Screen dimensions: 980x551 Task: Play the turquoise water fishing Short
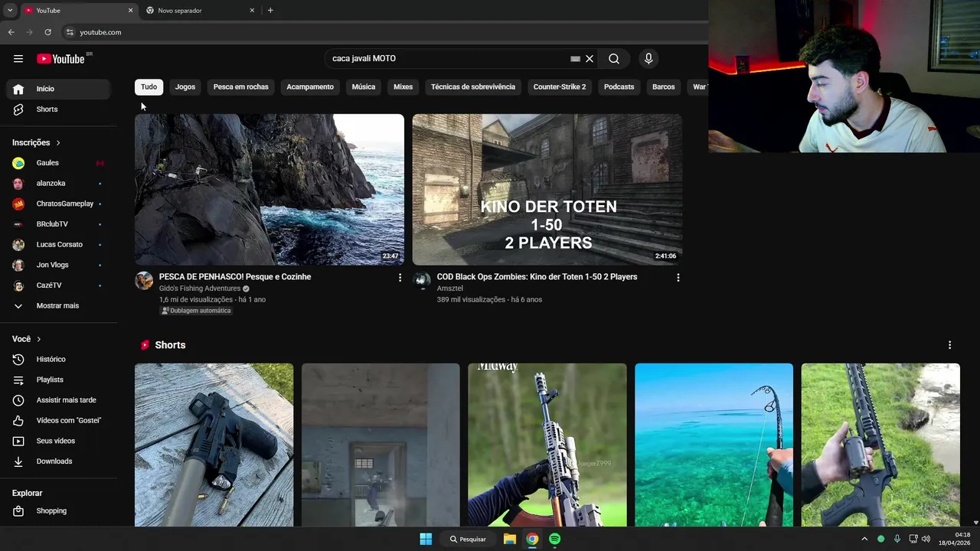click(714, 445)
